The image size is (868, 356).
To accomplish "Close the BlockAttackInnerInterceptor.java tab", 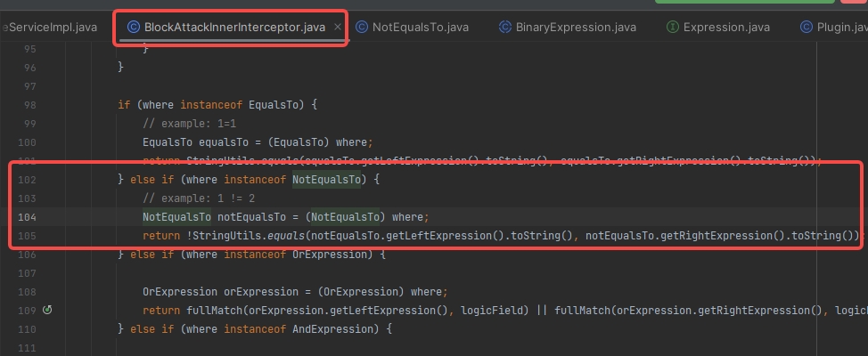I will tap(338, 28).
